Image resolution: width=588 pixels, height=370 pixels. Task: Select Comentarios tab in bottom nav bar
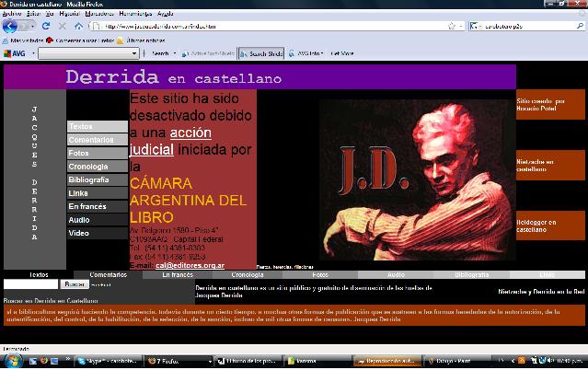(x=109, y=274)
